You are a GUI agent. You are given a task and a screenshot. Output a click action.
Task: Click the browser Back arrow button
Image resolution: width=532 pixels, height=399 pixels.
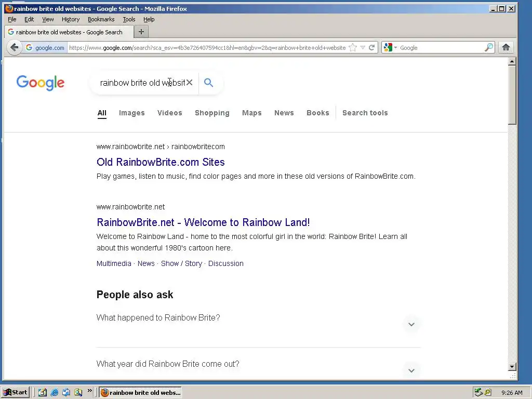tap(14, 47)
